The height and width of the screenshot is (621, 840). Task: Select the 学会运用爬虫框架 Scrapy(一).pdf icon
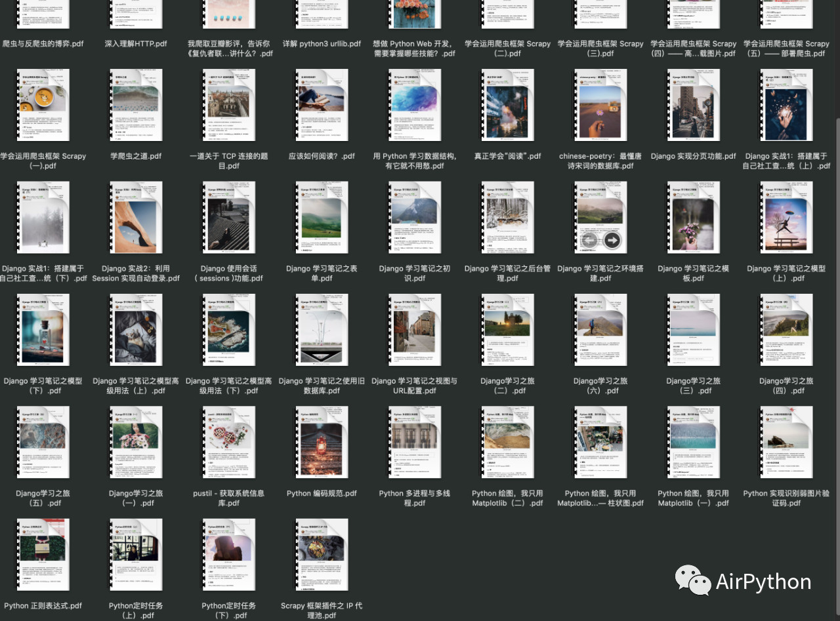43,105
